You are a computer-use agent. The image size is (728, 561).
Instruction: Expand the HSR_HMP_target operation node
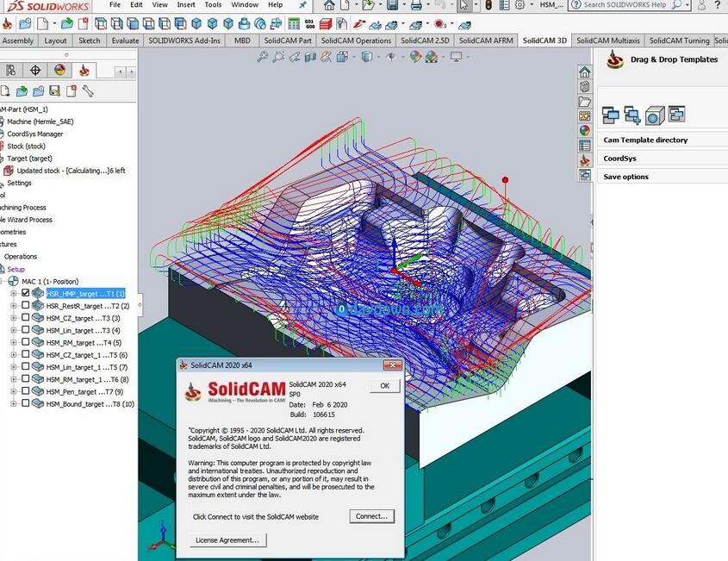click(14, 294)
